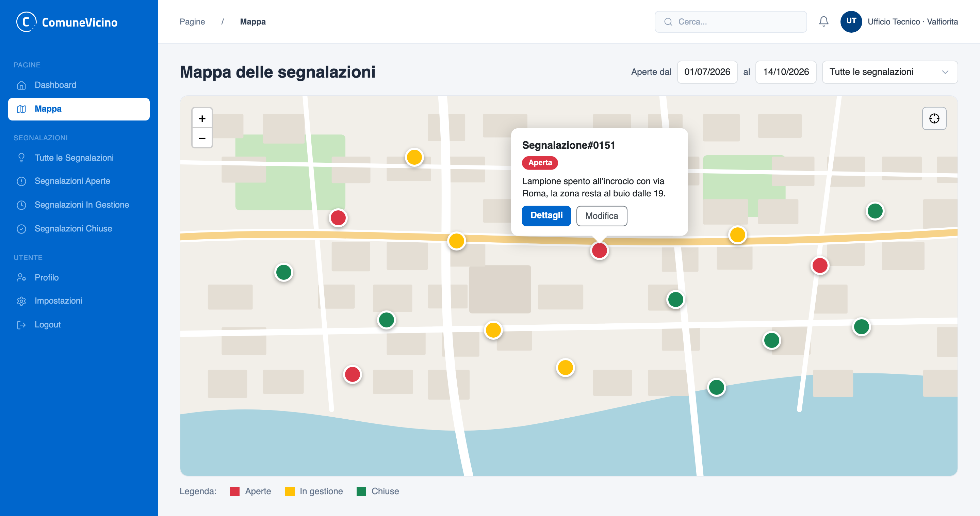Click the clock icon beside Segnalazioni In Gestione
Viewport: 980px width, 516px height.
[21, 205]
